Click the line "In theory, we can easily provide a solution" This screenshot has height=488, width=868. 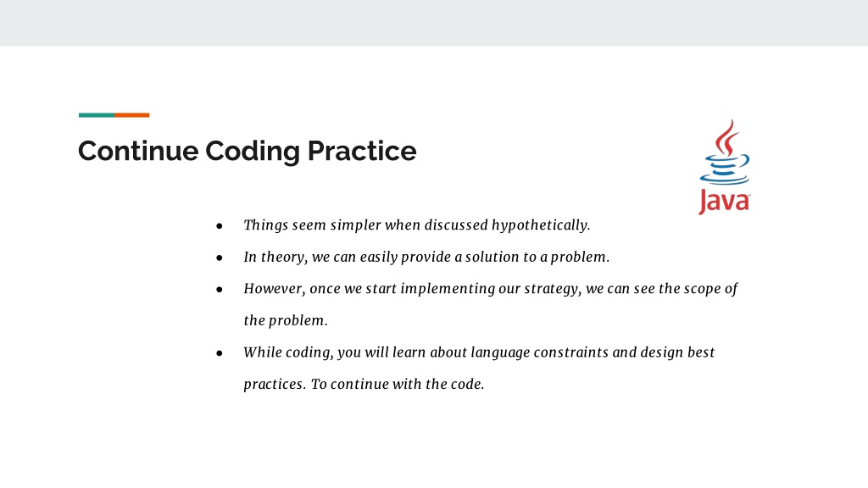[426, 258]
